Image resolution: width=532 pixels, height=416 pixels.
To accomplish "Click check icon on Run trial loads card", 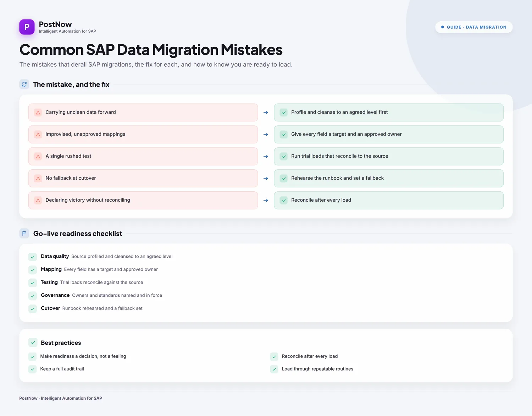I will pos(284,157).
